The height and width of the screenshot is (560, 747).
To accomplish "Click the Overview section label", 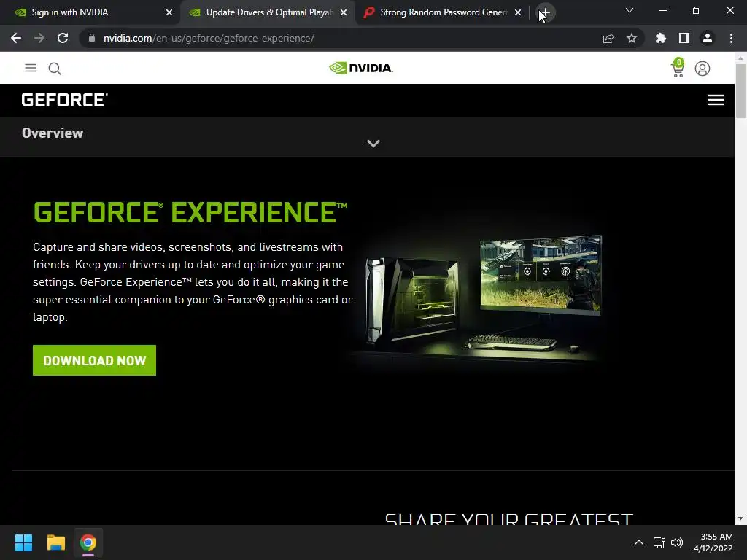I will 53,133.
